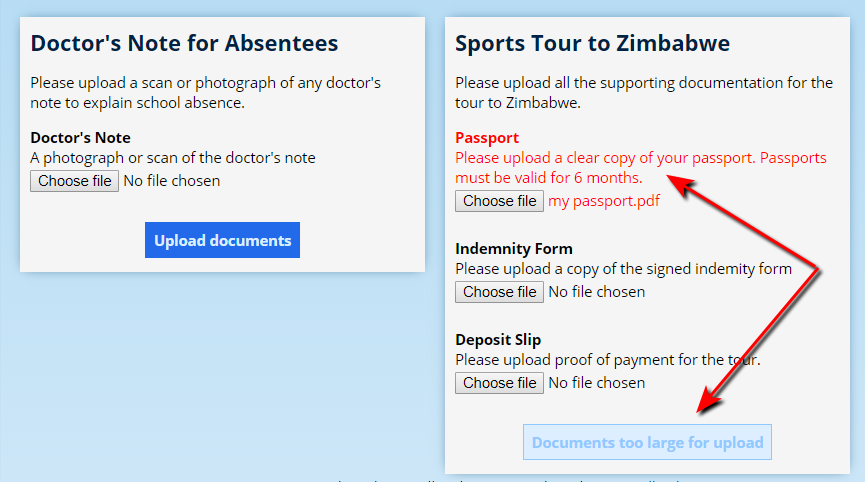The height and width of the screenshot is (482, 865).
Task: Click the Sports Tour to Zimbabwe heading
Action: point(592,44)
